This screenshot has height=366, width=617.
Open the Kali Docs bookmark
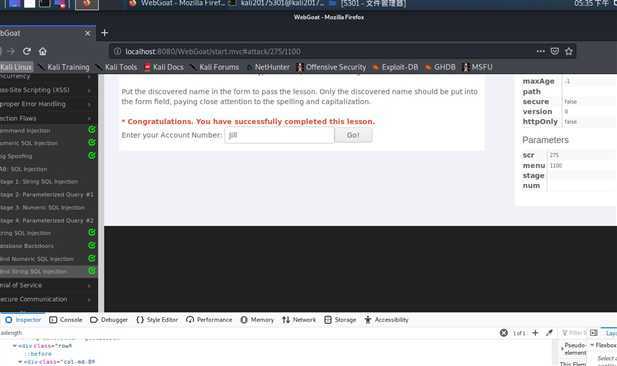[164, 67]
